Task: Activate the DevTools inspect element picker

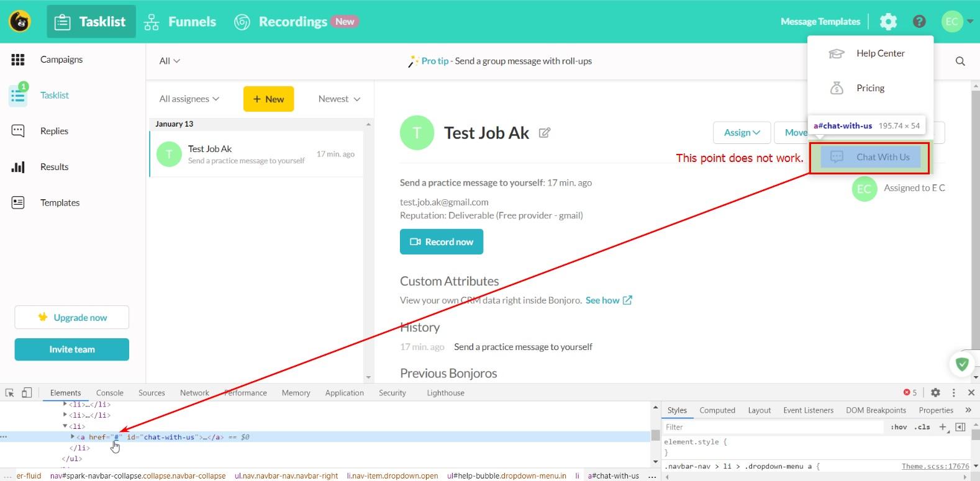Action: pyautogui.click(x=10, y=393)
